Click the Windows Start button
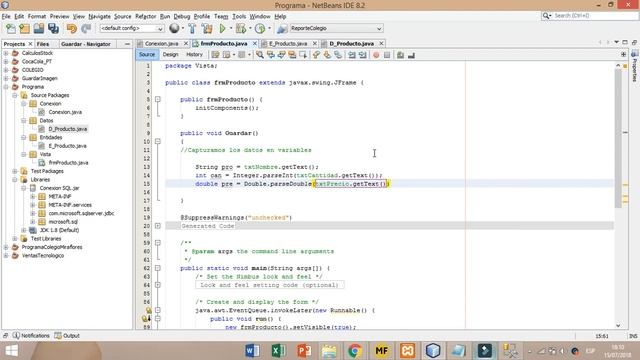The image size is (640, 360). click(x=11, y=351)
